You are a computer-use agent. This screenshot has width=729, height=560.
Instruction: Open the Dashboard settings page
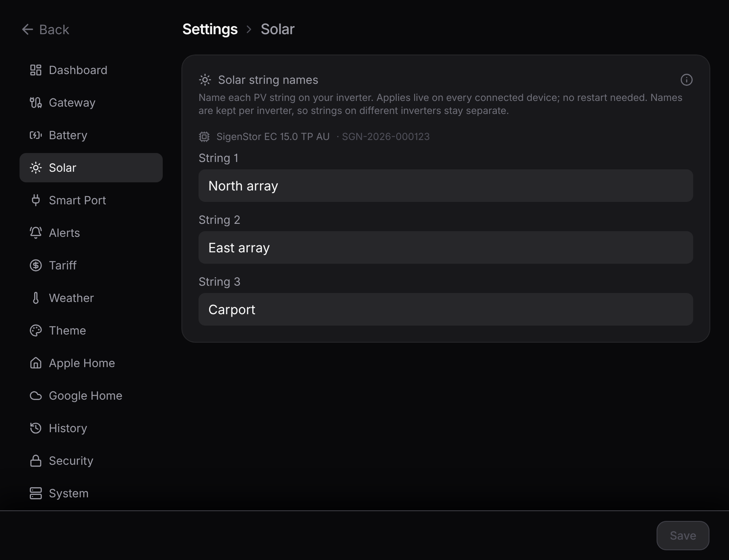[91, 70]
